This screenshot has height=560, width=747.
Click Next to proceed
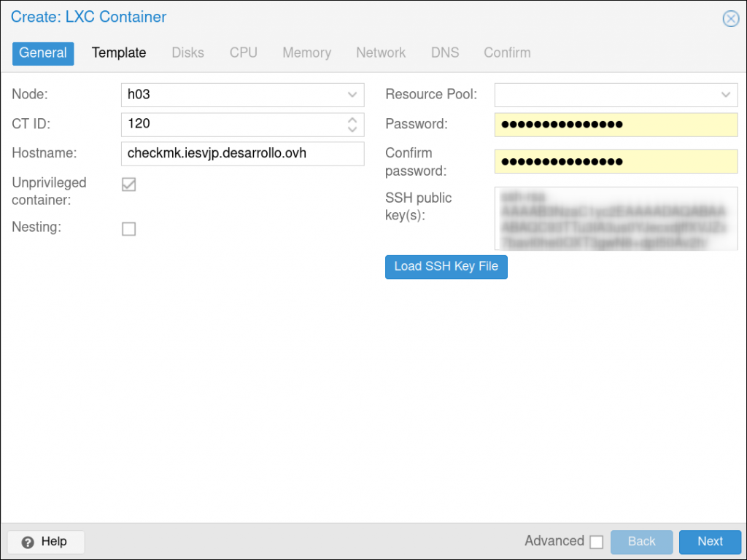709,542
